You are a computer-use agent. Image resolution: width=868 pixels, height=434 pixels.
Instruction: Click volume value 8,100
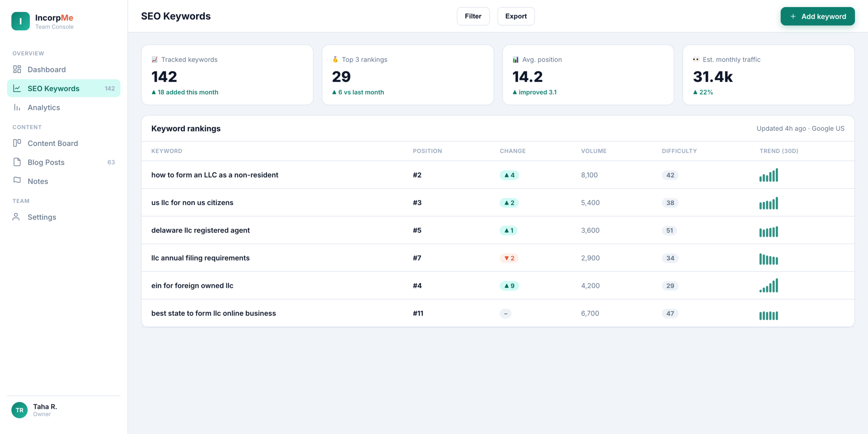[589, 175]
